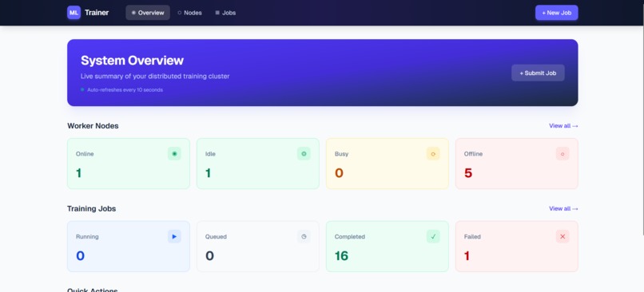Open the Idle nodes card
The image size is (644, 292).
click(258, 164)
